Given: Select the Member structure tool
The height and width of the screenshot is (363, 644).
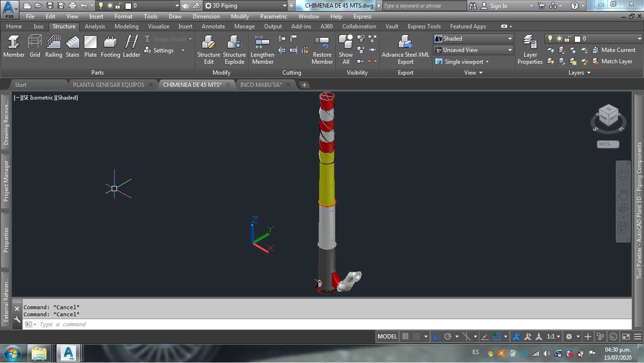Looking at the screenshot, I should 14,46.
